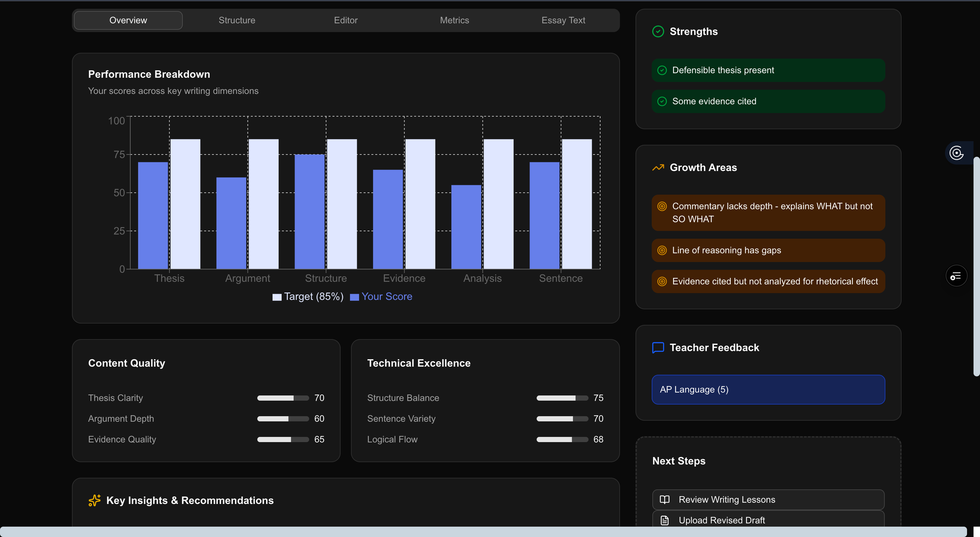Viewport: 980px width, 537px height.
Task: Go to the Essay Text tab
Action: (563, 20)
